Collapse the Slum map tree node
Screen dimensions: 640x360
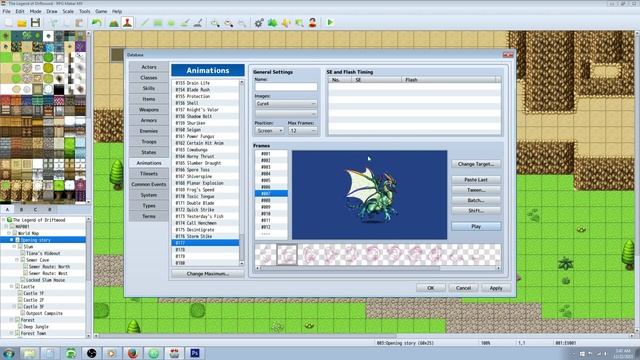click(14, 247)
